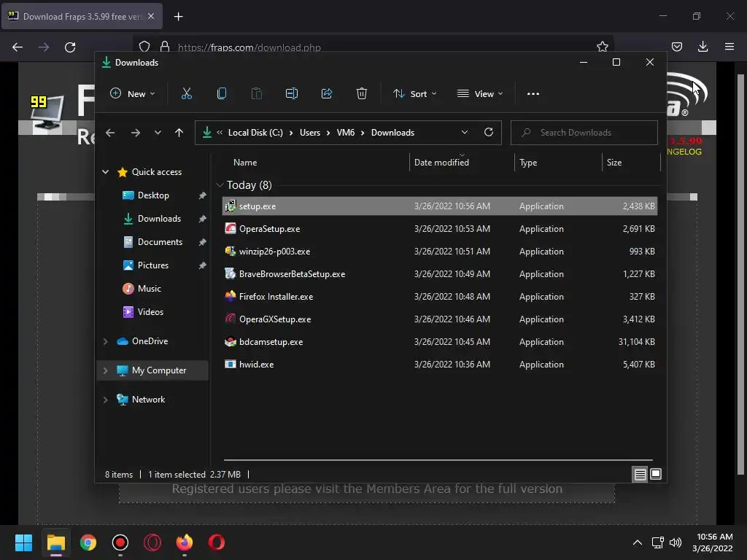Open the New item dropdown
The height and width of the screenshot is (560, 747).
133,94
